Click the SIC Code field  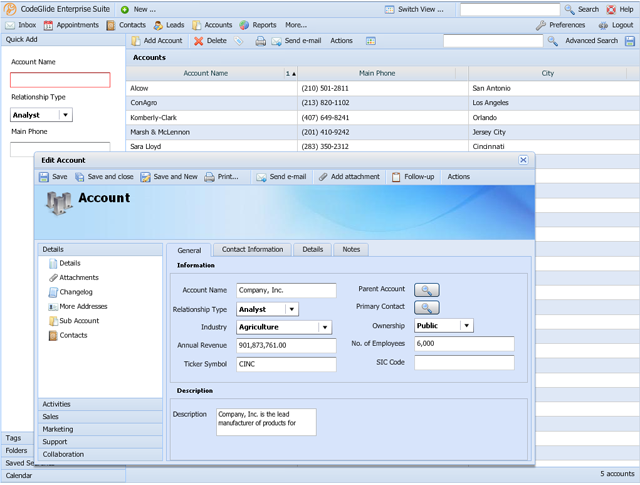[x=464, y=363]
